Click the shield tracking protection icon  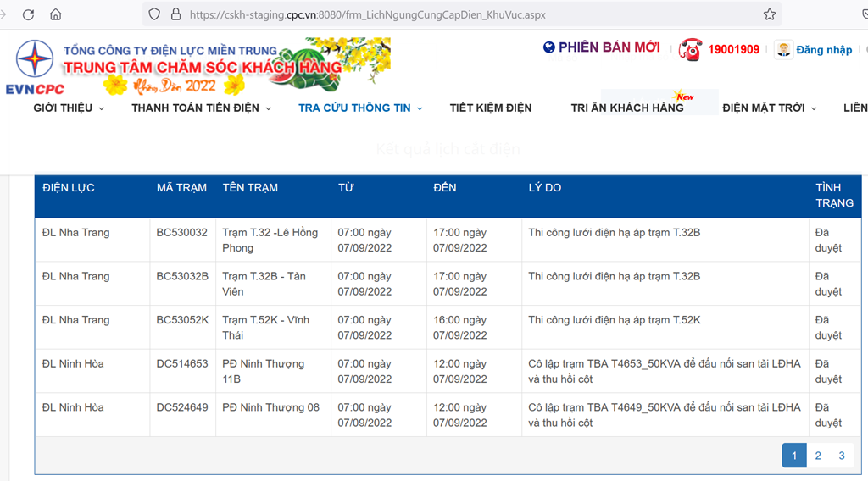click(x=154, y=14)
